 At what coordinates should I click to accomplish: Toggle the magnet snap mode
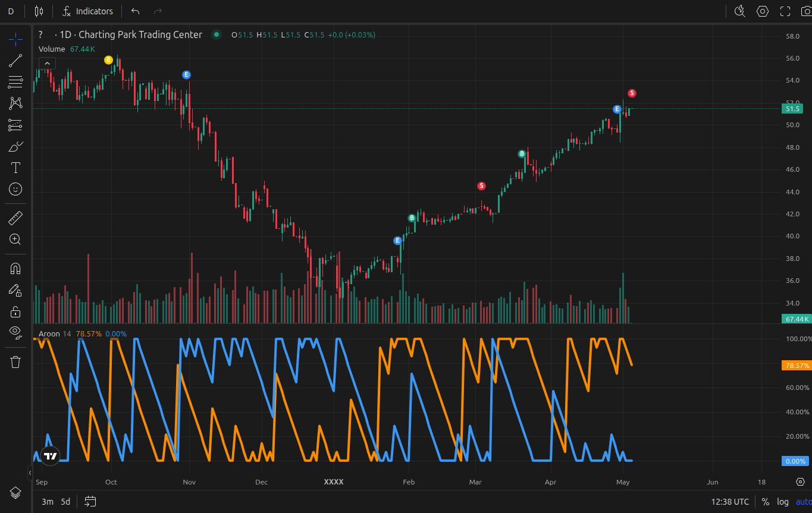click(x=15, y=269)
